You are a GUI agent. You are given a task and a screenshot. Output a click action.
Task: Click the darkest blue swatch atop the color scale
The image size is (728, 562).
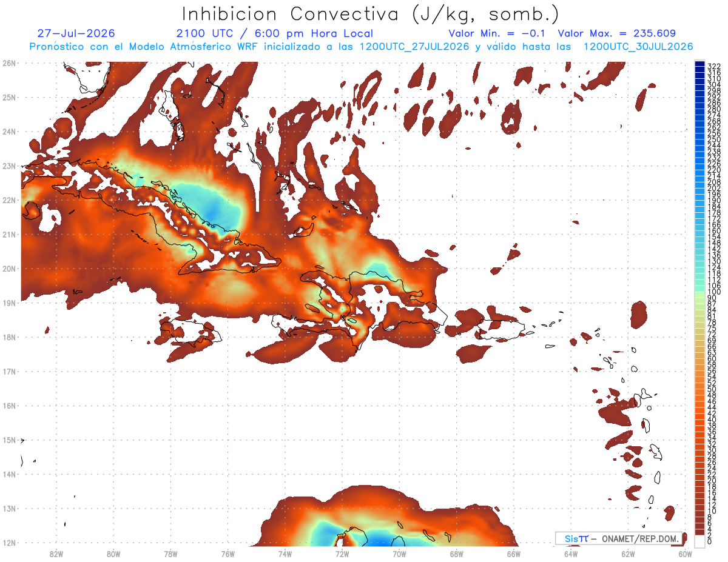click(x=699, y=64)
